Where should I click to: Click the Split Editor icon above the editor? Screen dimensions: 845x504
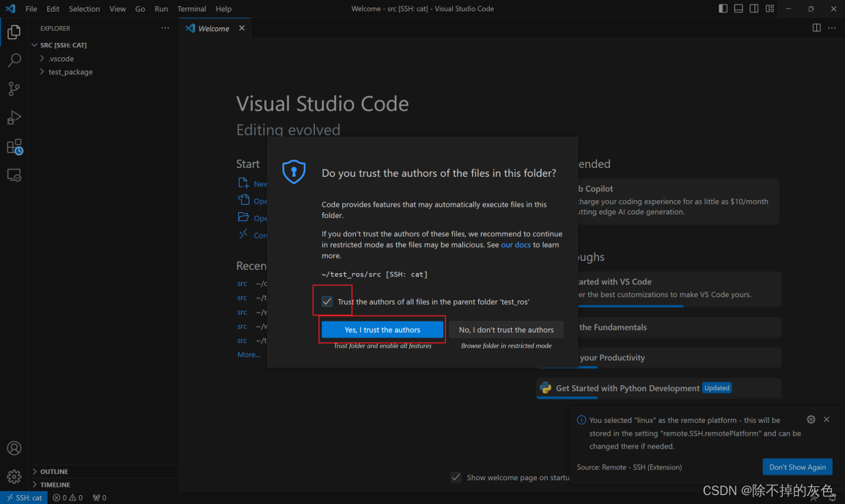tap(816, 27)
